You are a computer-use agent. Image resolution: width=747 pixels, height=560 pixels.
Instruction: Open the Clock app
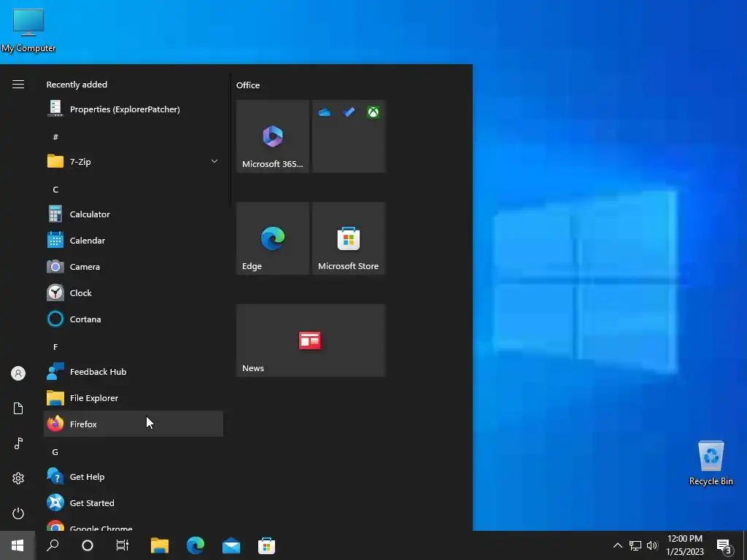click(133, 293)
